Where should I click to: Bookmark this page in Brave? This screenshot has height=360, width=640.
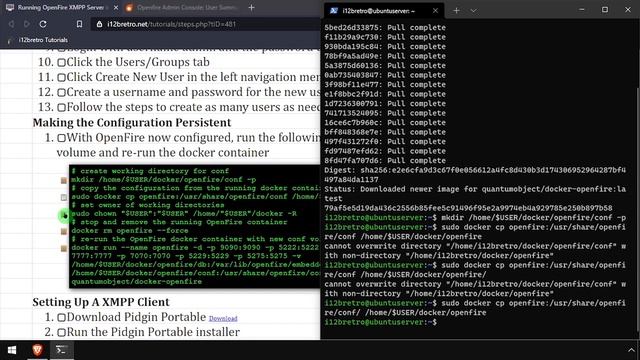coord(79,24)
